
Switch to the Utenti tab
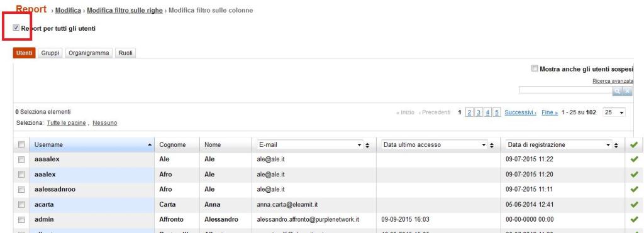point(25,53)
